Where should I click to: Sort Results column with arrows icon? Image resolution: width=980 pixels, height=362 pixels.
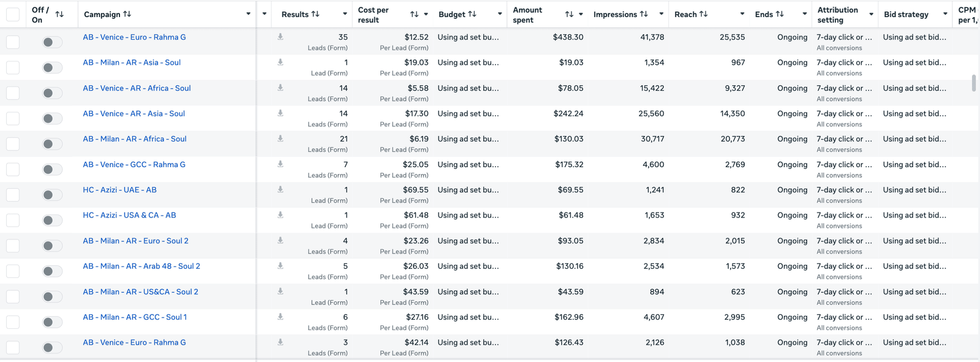point(315,14)
